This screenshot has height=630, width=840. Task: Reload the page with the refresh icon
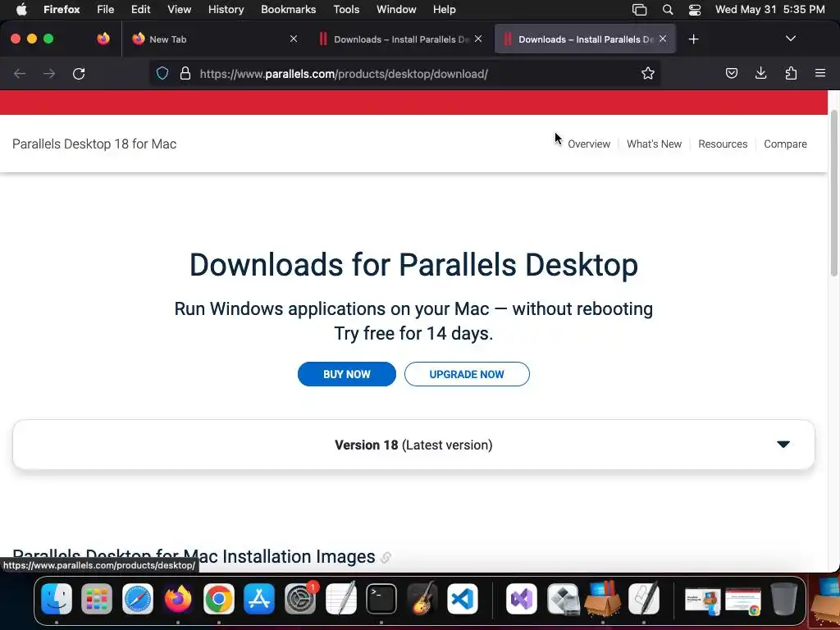(79, 73)
